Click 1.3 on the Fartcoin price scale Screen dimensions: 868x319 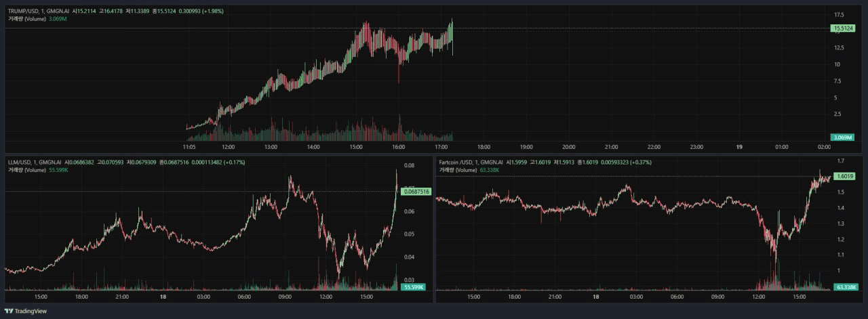coord(840,224)
